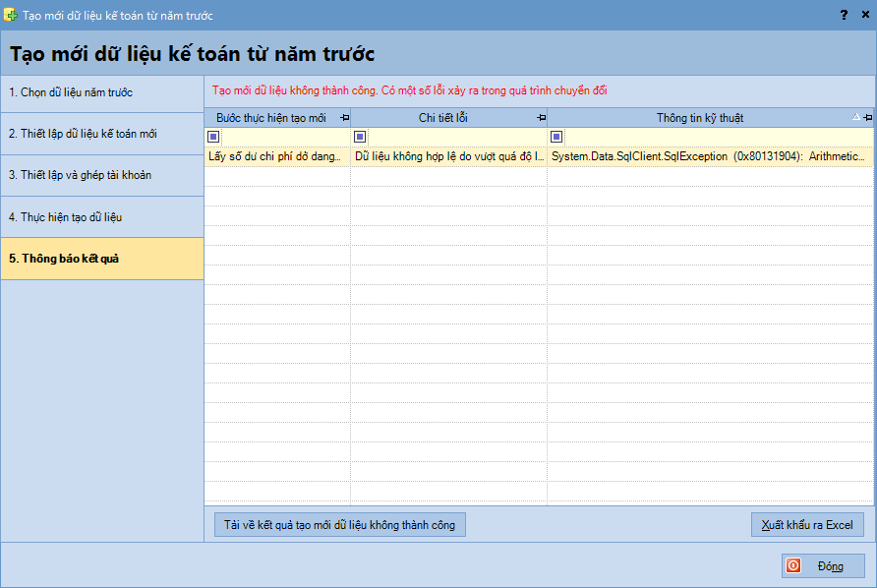Select step '3. Thiết lập và ghép tài khoản'
Screen dimensions: 877x588
coord(102,175)
